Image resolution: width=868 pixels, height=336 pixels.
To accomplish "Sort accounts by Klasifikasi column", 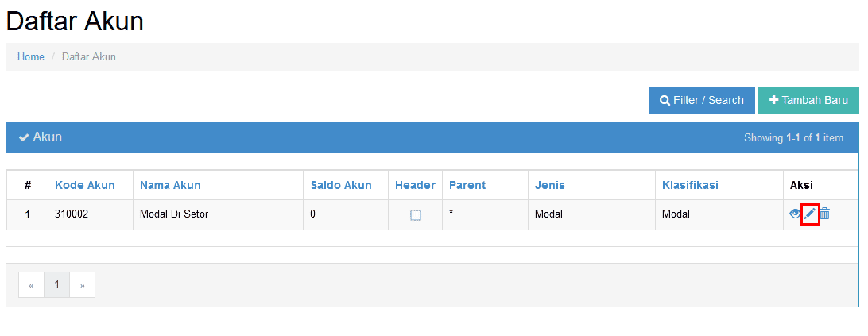I will click(690, 185).
